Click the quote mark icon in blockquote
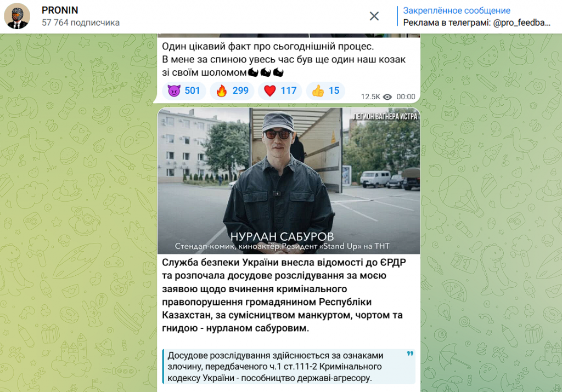The image size is (562, 392). point(410,354)
